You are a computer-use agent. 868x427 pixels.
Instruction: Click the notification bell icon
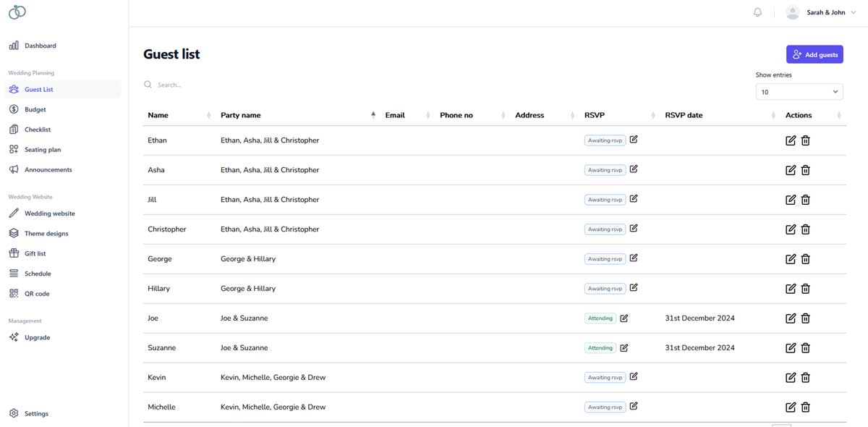coord(757,12)
